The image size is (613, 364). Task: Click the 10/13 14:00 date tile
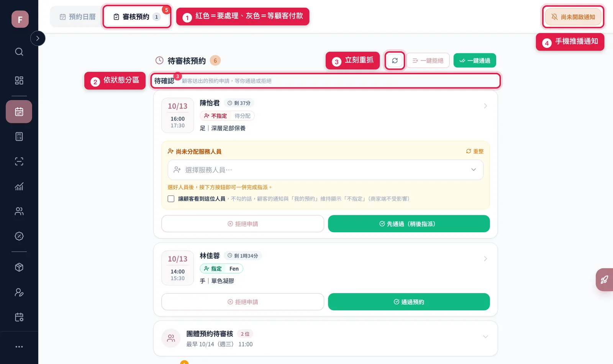pos(178,268)
